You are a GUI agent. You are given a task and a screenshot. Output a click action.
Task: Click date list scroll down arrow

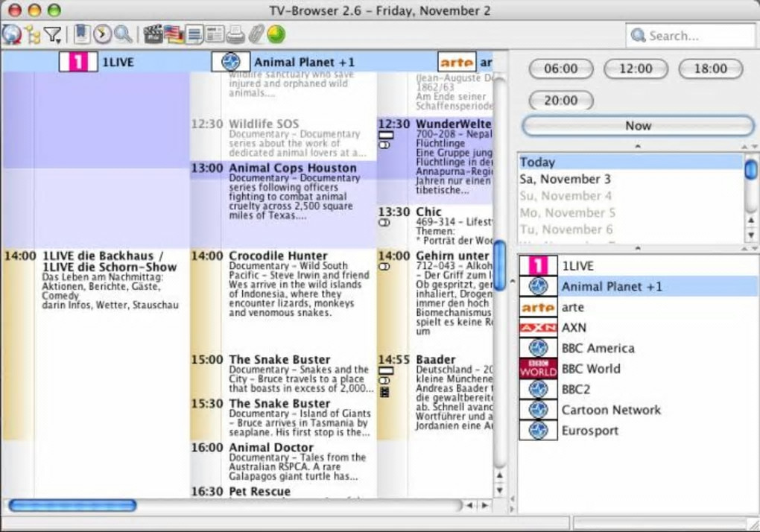[x=751, y=236]
